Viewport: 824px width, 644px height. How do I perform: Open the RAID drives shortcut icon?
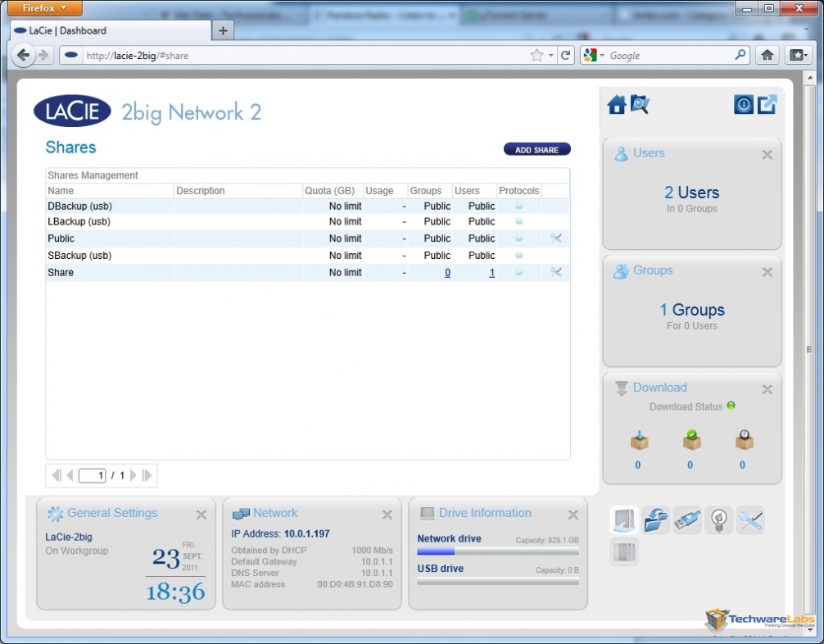[x=624, y=552]
